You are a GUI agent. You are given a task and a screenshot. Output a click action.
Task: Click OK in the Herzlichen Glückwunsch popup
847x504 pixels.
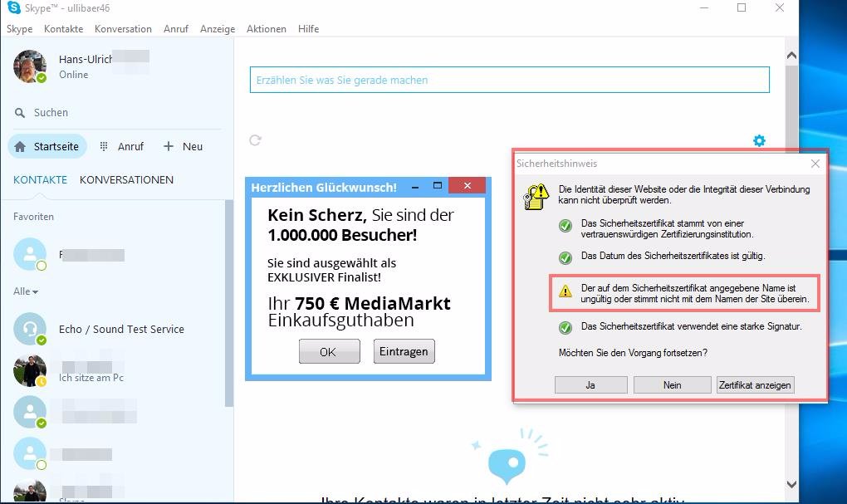329,352
